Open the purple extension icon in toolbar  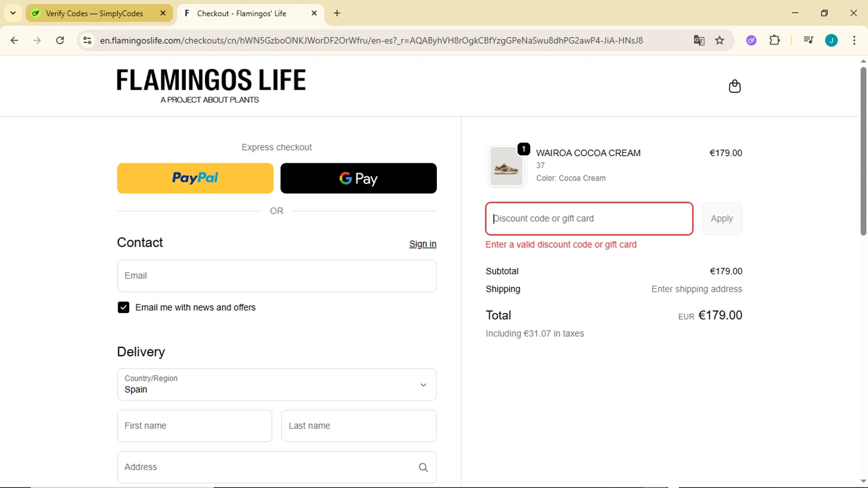coord(751,41)
